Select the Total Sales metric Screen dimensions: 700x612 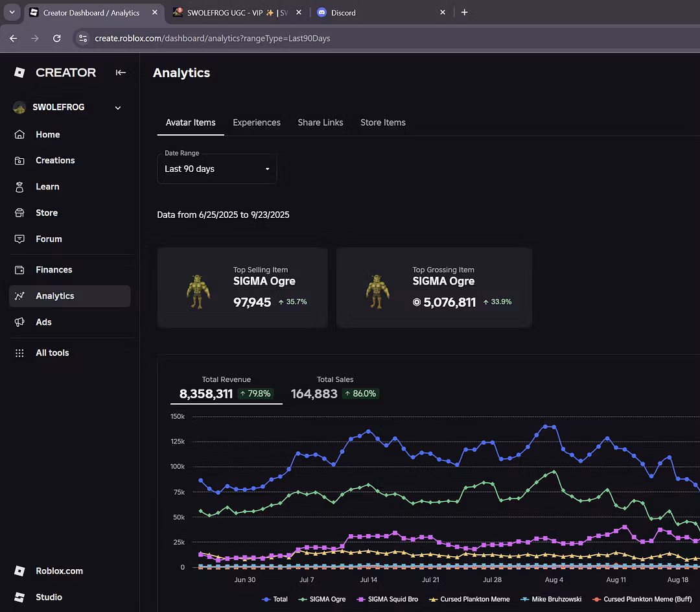[334, 388]
